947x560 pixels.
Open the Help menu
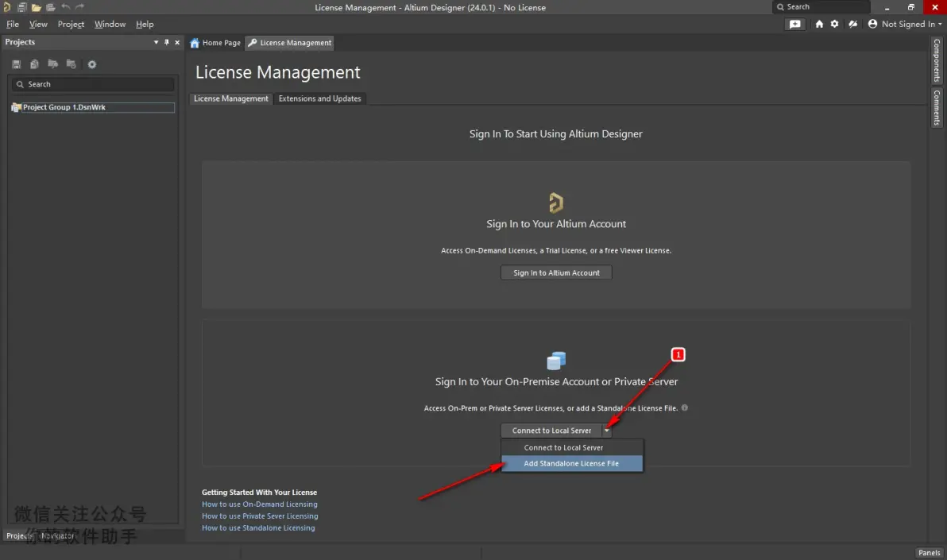tap(145, 24)
